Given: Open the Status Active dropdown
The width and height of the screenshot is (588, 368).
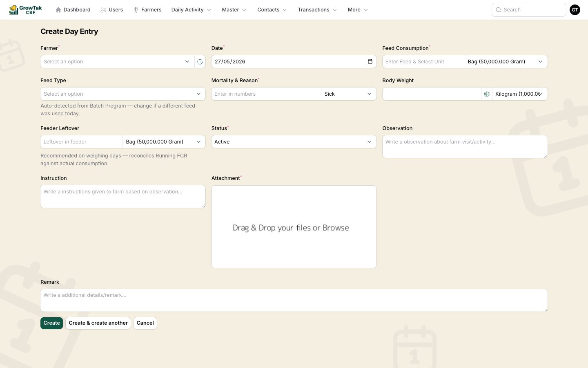Looking at the screenshot, I should (294, 142).
